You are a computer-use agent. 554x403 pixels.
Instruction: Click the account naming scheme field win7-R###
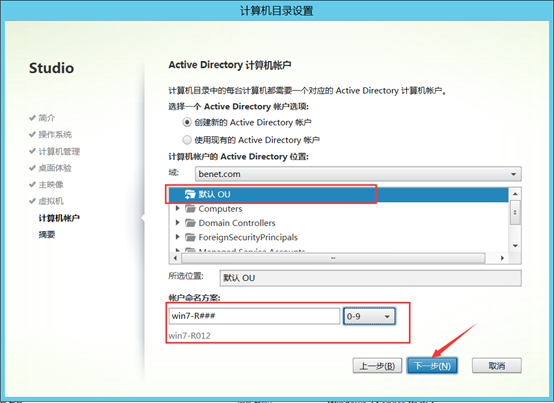[x=254, y=316]
